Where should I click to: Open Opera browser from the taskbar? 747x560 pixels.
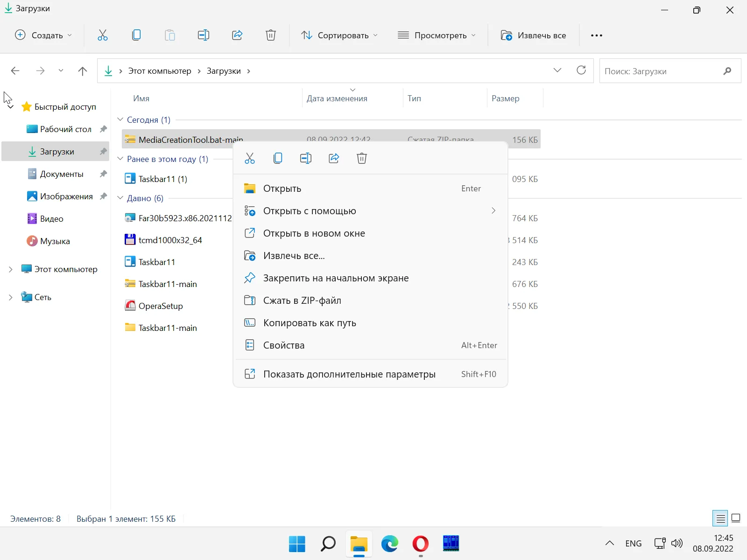420,544
